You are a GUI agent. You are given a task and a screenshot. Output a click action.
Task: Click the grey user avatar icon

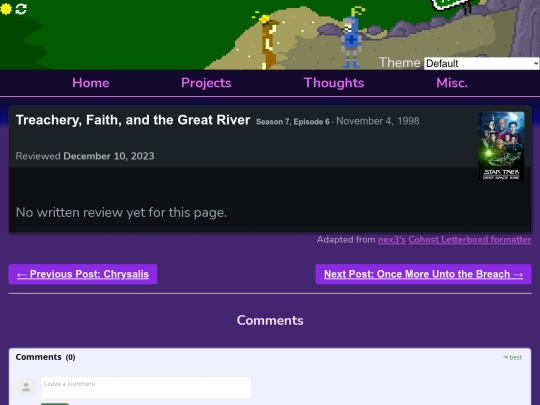click(x=26, y=387)
